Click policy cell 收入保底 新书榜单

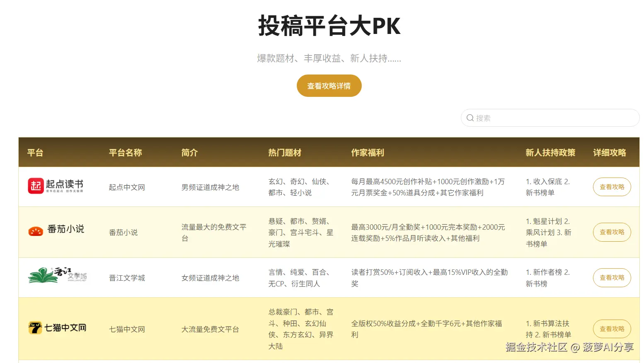click(x=548, y=187)
